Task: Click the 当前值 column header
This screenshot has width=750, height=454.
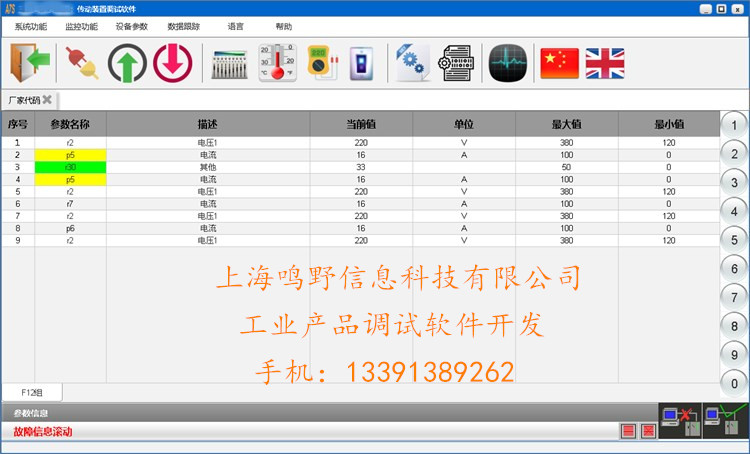Action: (x=361, y=124)
